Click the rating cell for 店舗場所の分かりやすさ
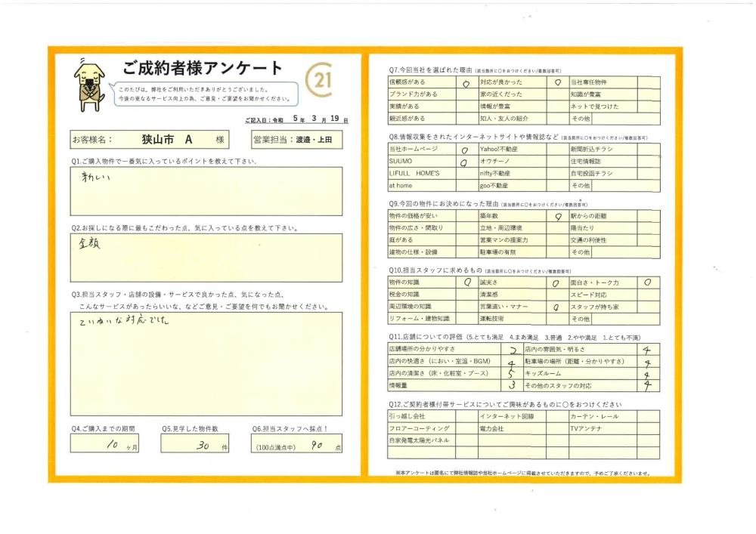Screen dimensions: 756x534 coord(512,350)
